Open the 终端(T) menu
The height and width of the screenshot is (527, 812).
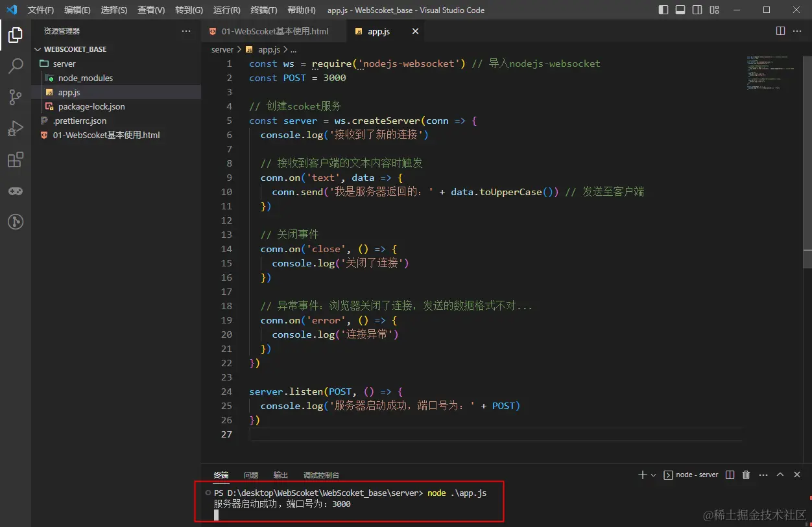point(263,10)
